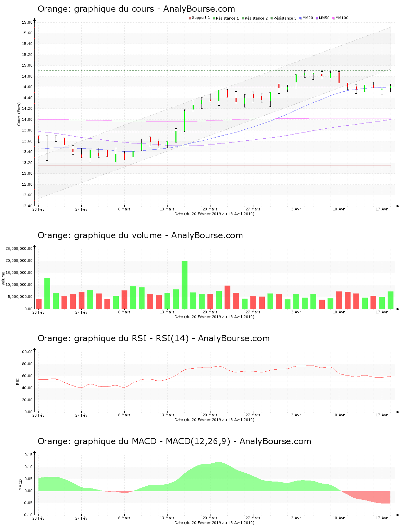Click '13 Mars' date under the price chart
Viewport: 412px width, 532px height.
167,209
